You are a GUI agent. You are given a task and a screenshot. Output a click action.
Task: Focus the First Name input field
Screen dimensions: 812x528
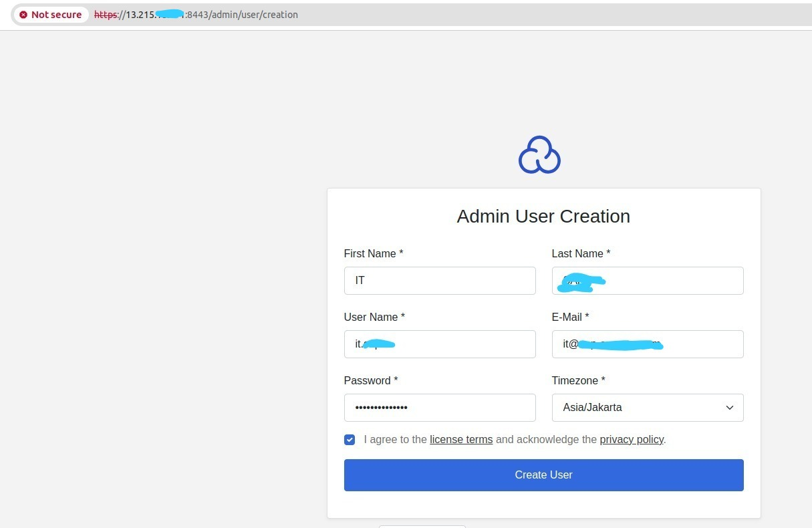point(439,280)
